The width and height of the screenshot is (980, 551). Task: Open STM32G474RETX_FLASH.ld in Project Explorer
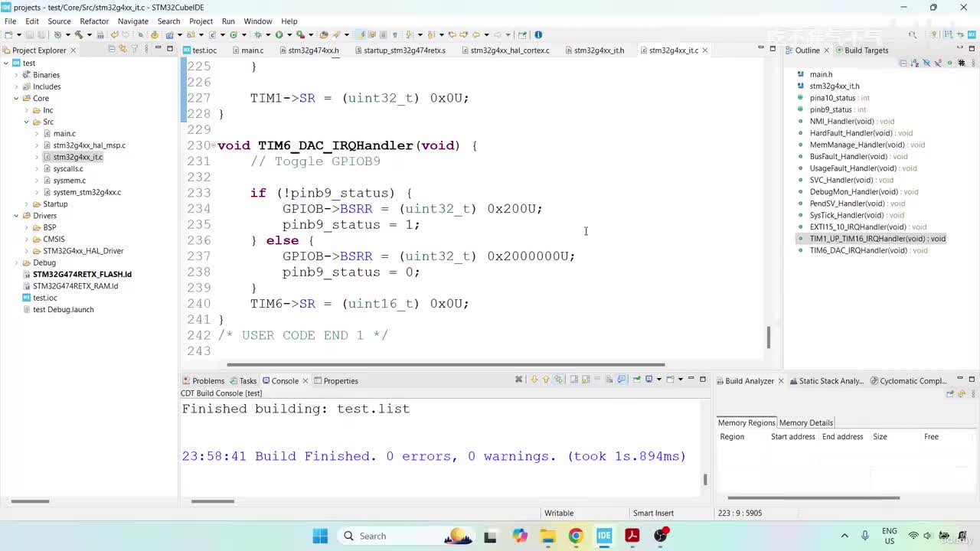click(x=82, y=274)
